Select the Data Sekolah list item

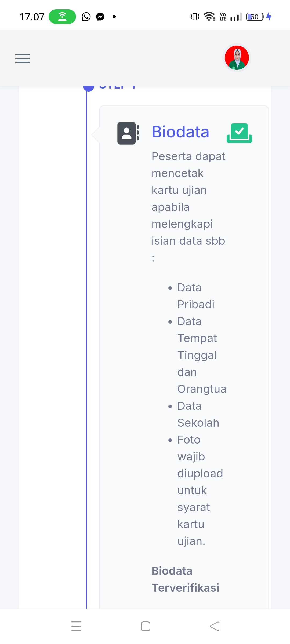click(x=198, y=414)
